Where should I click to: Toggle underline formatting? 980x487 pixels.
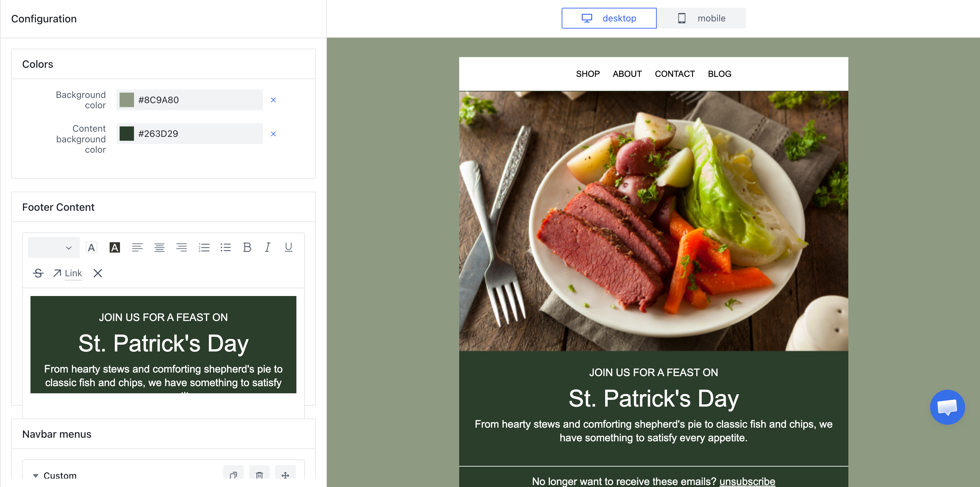pyautogui.click(x=288, y=248)
